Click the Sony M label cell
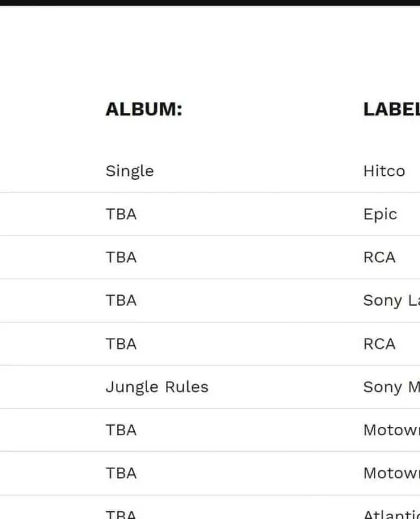This screenshot has height=519, width=420. point(391,387)
